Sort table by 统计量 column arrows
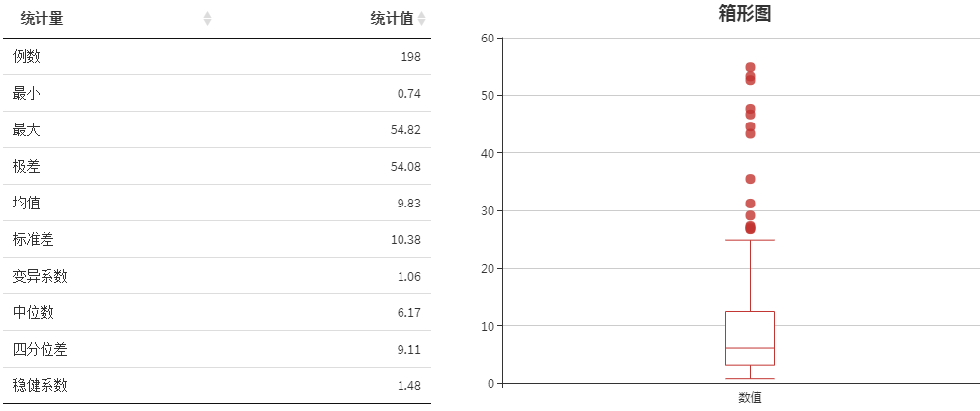The width and height of the screenshot is (980, 411). click(x=207, y=19)
